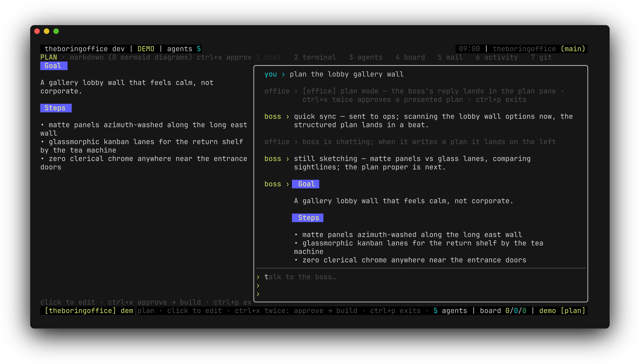Close the terminal window with red button

coord(37,31)
